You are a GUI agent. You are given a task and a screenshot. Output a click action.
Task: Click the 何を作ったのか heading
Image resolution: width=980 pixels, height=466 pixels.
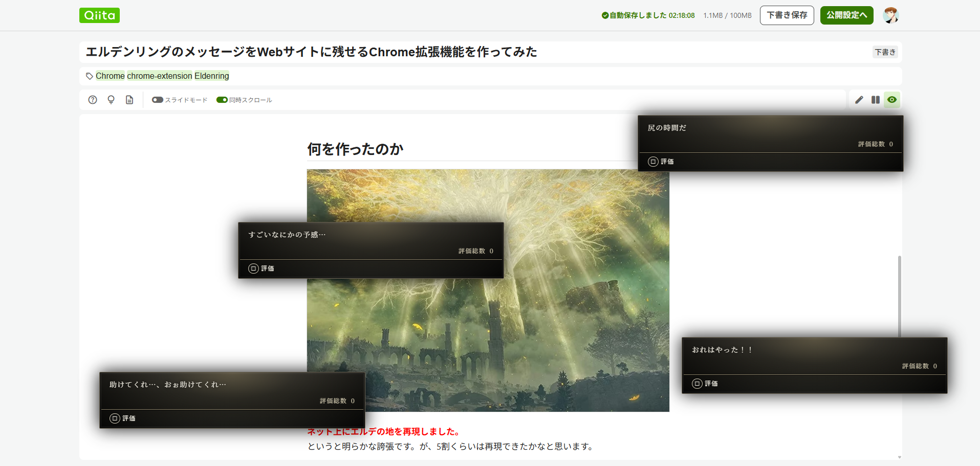[355, 149]
